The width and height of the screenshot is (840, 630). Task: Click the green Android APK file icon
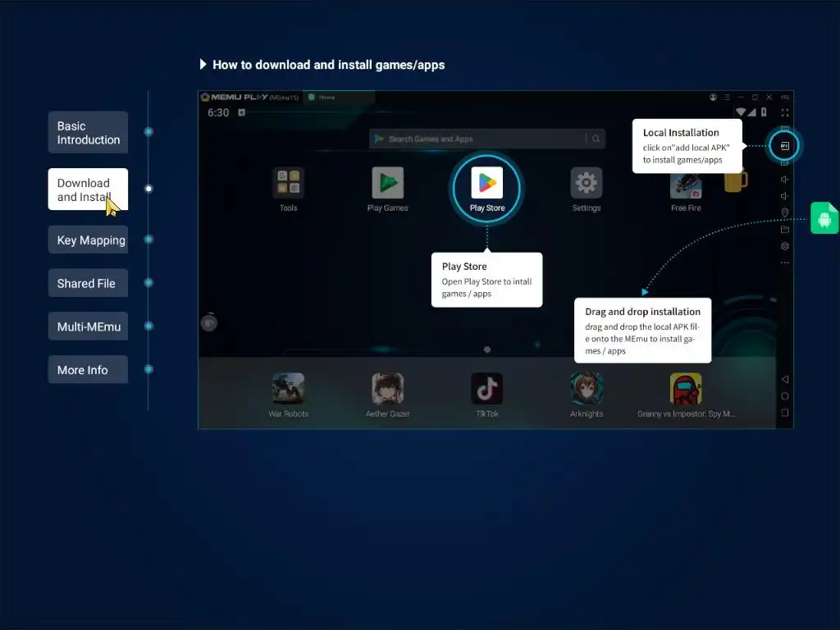click(824, 218)
